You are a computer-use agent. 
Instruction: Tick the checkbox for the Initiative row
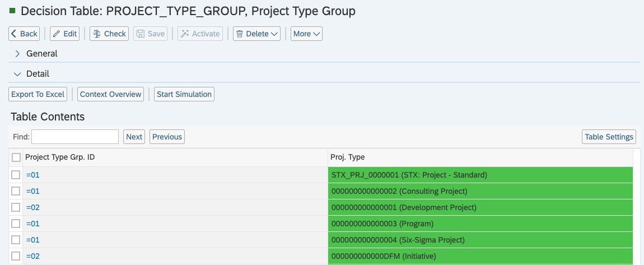coord(16,256)
